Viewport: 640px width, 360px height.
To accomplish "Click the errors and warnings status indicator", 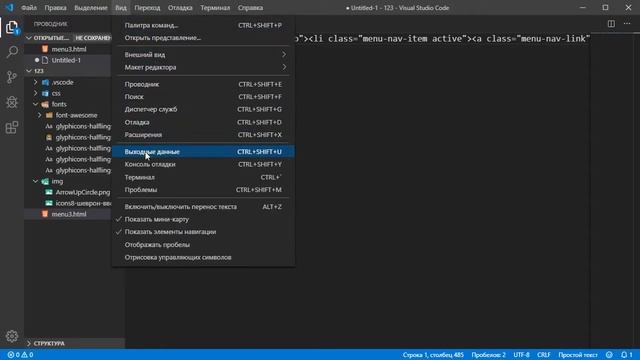I will [x=20, y=355].
